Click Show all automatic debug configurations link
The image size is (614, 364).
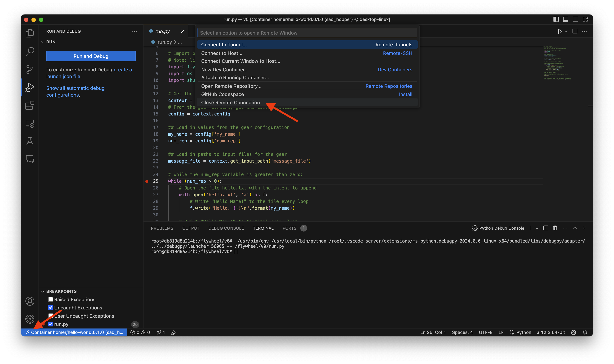click(75, 92)
